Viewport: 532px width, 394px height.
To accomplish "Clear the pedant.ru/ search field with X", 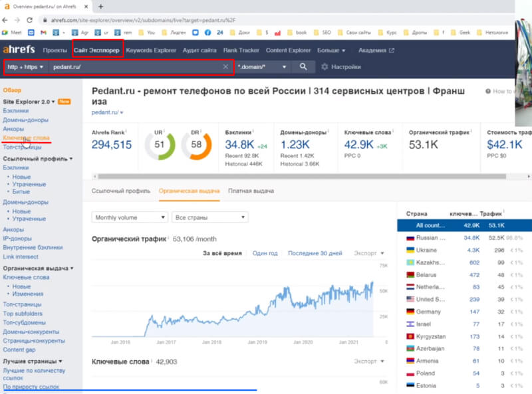I will (x=225, y=67).
